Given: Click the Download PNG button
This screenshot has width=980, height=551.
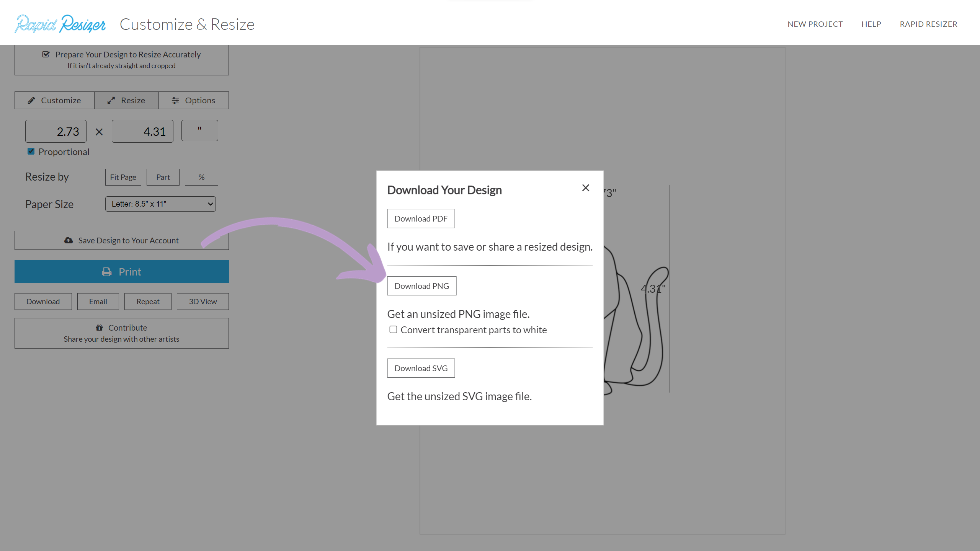Looking at the screenshot, I should coord(421,286).
